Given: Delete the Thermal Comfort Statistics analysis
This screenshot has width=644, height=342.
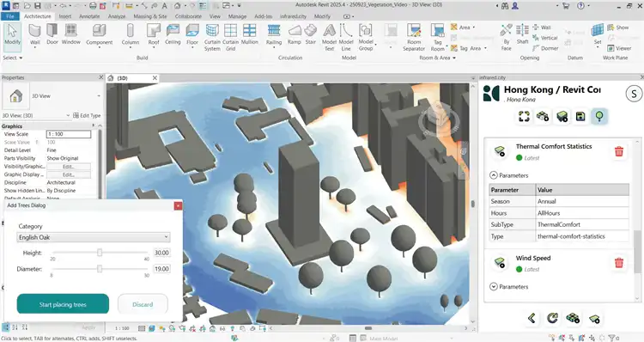Looking at the screenshot, I should pos(619,151).
